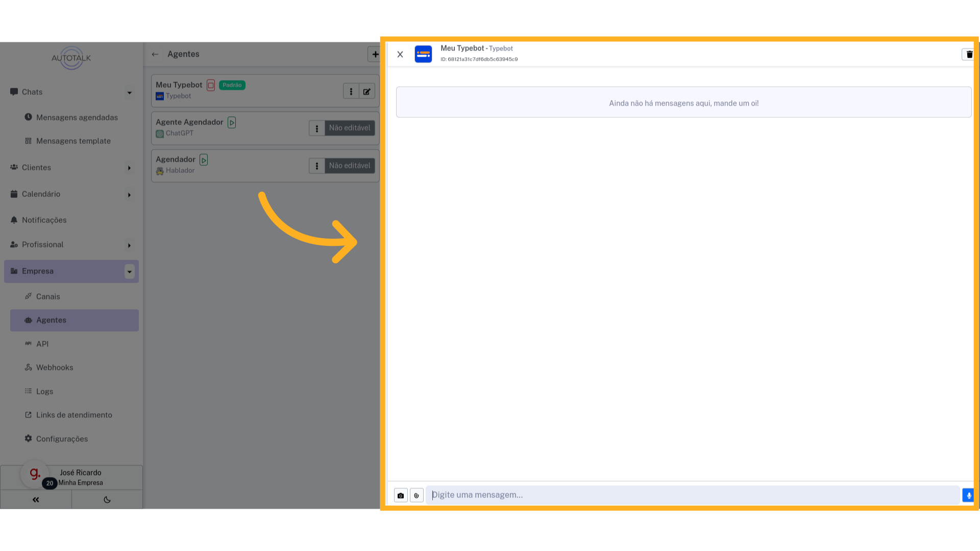Click the user avatar picture
The image size is (980, 551).
tap(34, 473)
